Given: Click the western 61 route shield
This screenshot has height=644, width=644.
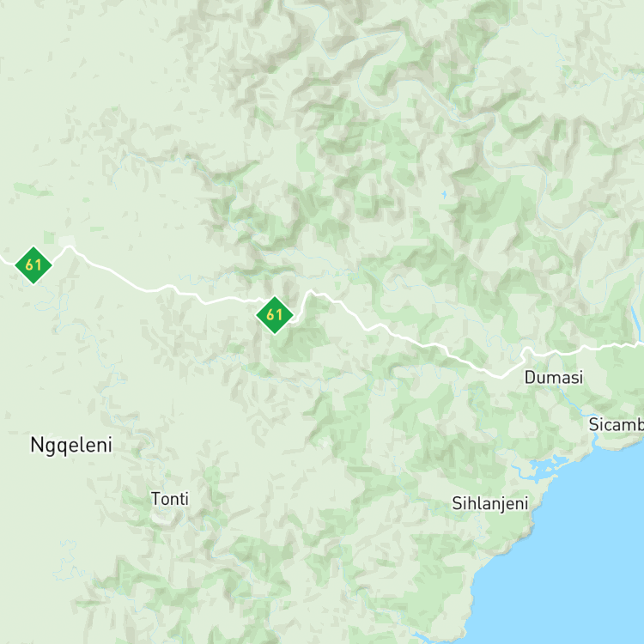Looking at the screenshot, I should (33, 265).
